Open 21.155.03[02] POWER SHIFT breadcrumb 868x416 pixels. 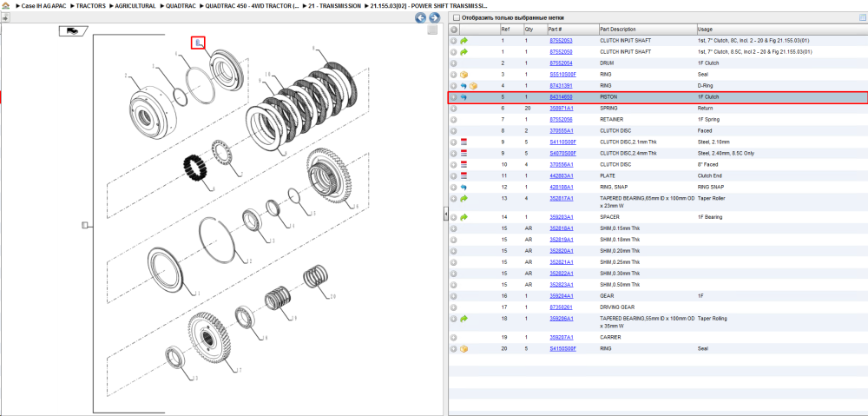click(x=429, y=5)
